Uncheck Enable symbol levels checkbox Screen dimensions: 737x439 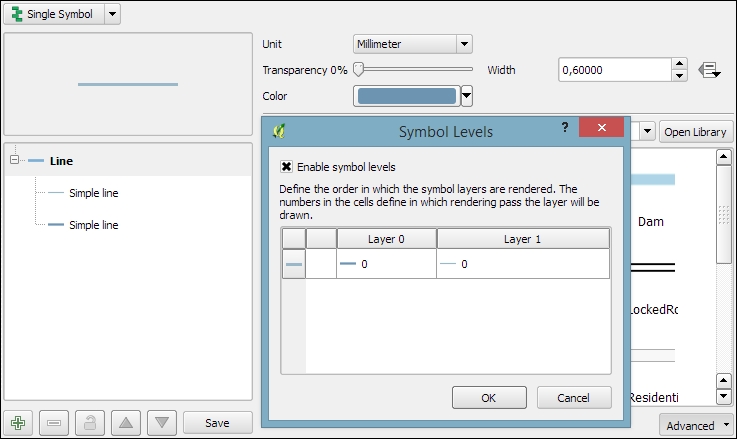click(286, 167)
